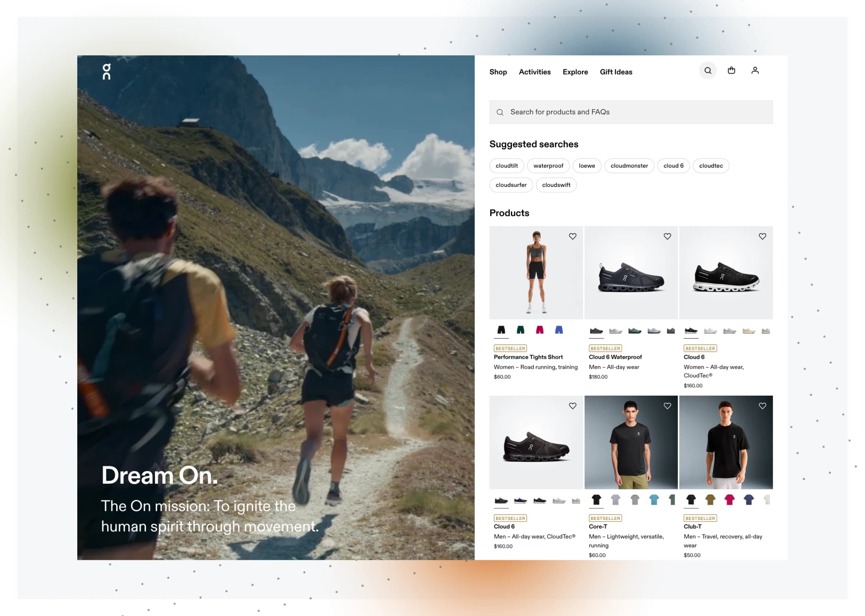Select the cloudmonster suggested search
Image resolution: width=865 pixels, height=616 pixels.
tap(629, 166)
